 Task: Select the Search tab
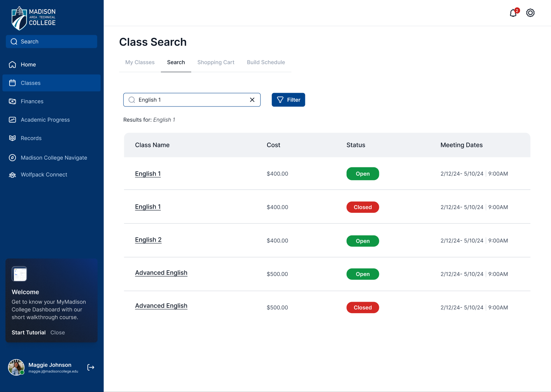pyautogui.click(x=176, y=62)
